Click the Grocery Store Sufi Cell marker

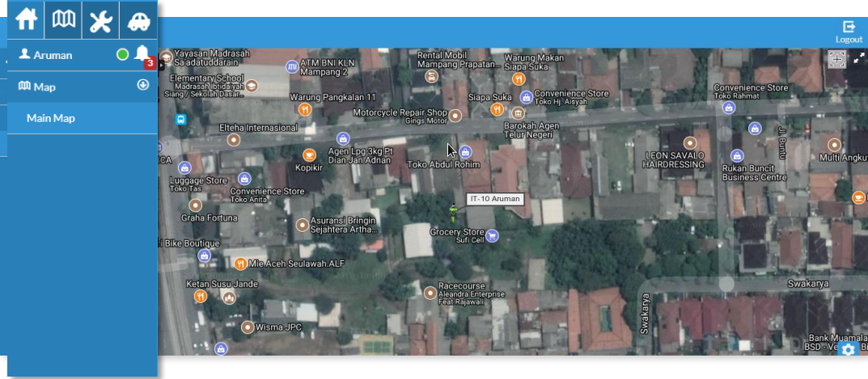click(491, 236)
